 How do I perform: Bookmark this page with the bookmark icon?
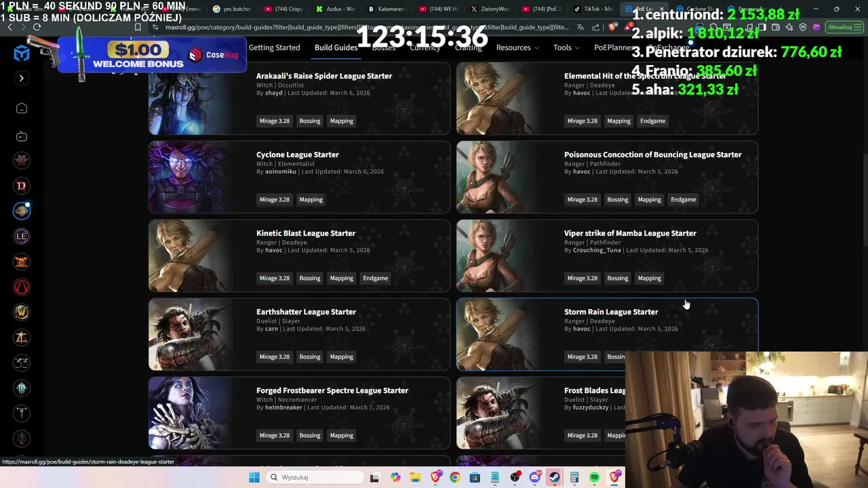138,27
